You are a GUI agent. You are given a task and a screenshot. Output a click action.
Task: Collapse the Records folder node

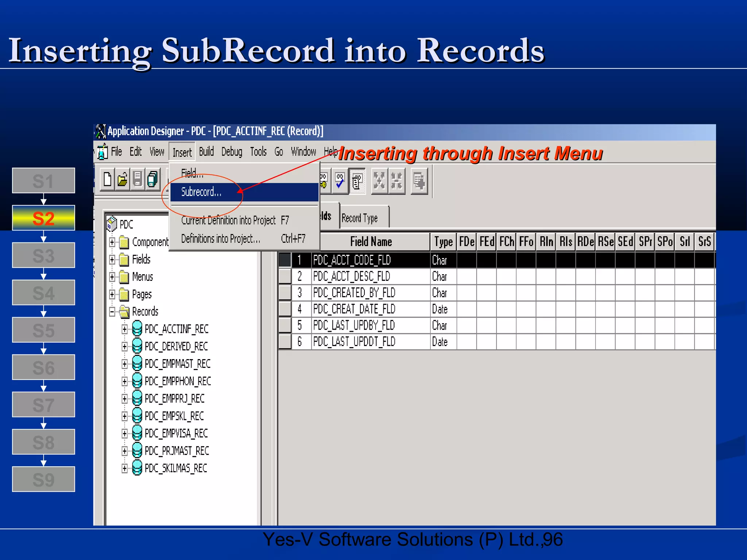click(112, 312)
